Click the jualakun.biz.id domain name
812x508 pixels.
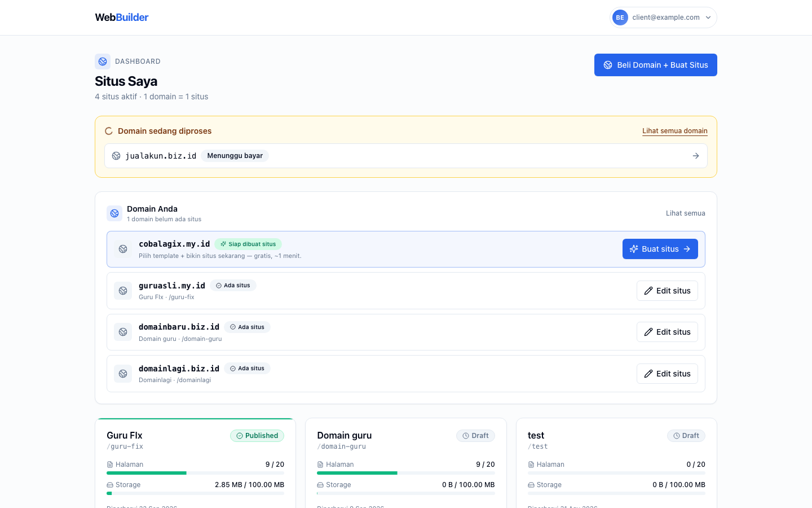click(x=161, y=156)
